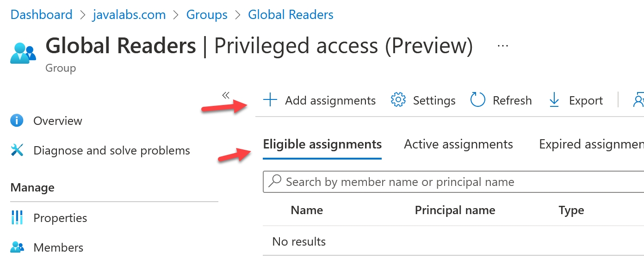644x259 pixels.
Task: Switch to Active assignments tab
Action: tap(458, 144)
